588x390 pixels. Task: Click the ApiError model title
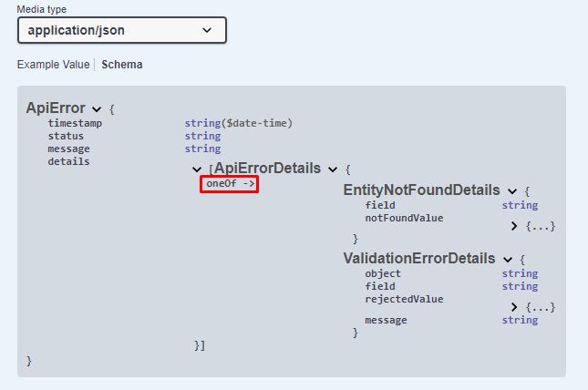pos(56,108)
